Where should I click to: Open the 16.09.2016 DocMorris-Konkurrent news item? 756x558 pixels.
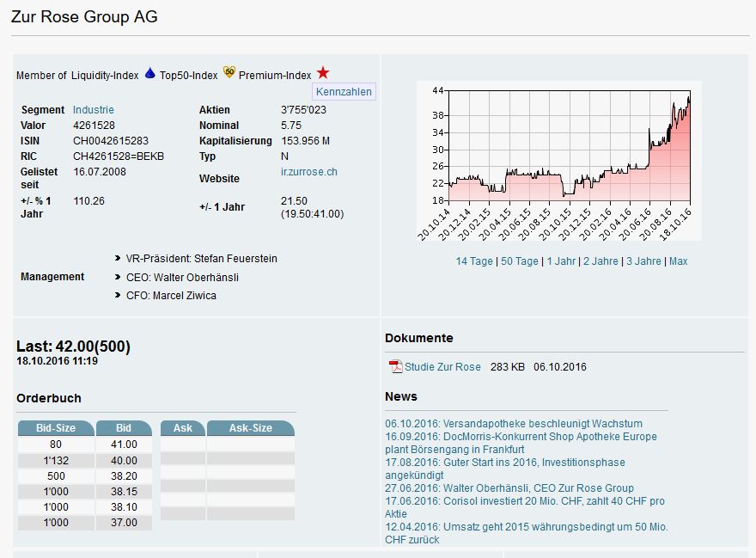coord(521,443)
